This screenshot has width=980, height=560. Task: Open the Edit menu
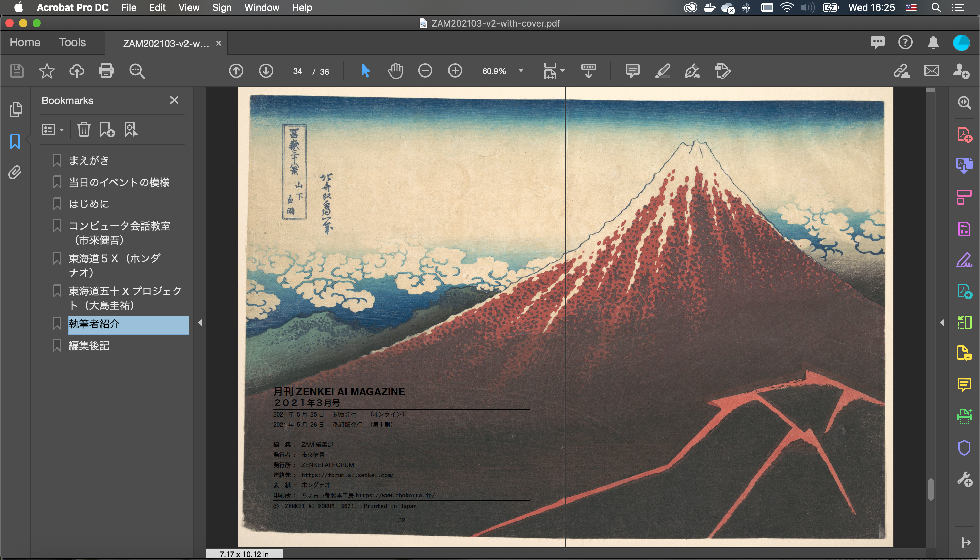[157, 7]
